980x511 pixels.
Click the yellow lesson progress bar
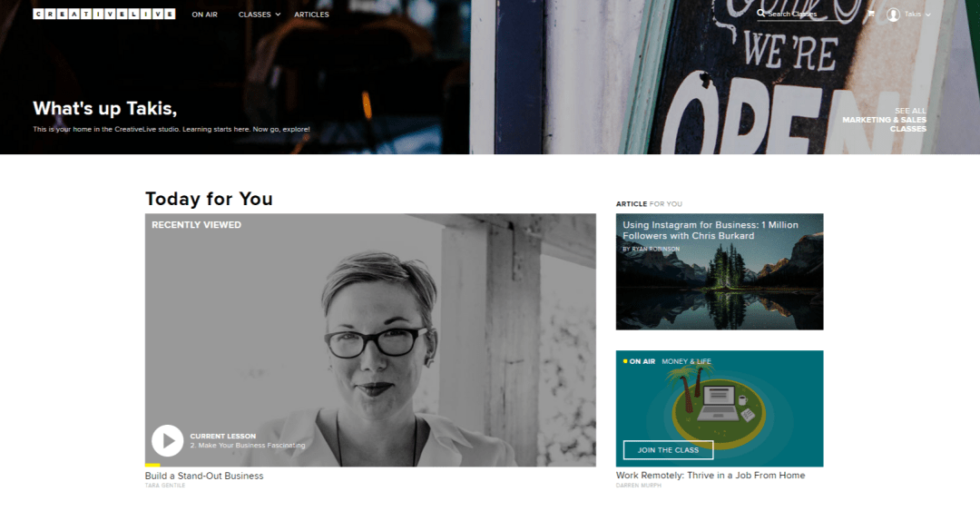(x=152, y=465)
